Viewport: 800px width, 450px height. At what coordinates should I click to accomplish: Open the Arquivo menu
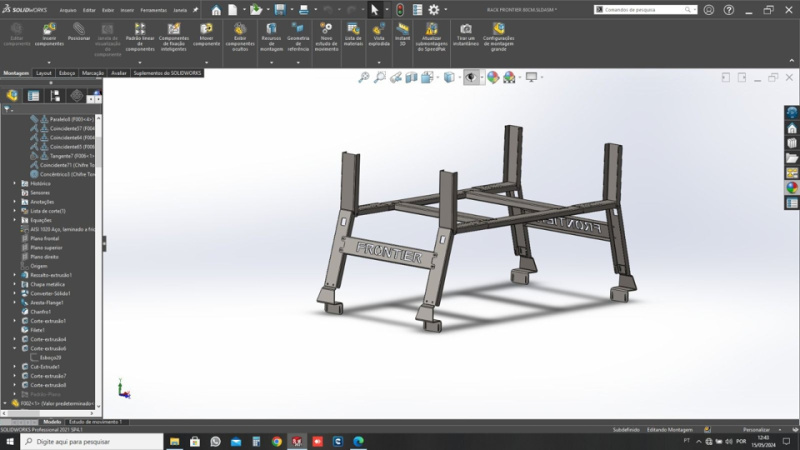pos(68,10)
